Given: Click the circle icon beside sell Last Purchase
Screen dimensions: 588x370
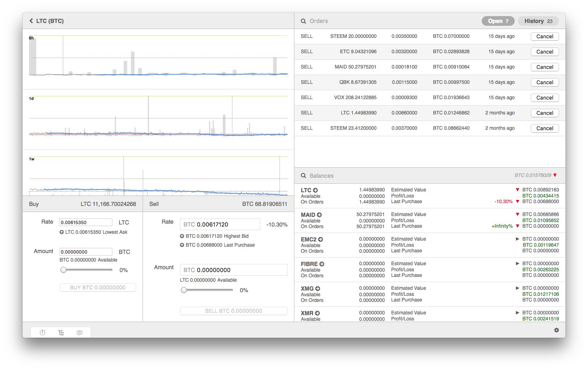Looking at the screenshot, I should pos(182,245).
